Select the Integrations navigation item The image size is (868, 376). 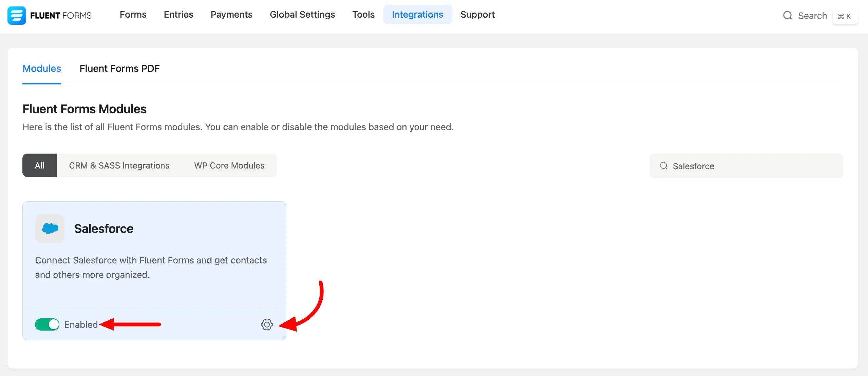(x=417, y=14)
